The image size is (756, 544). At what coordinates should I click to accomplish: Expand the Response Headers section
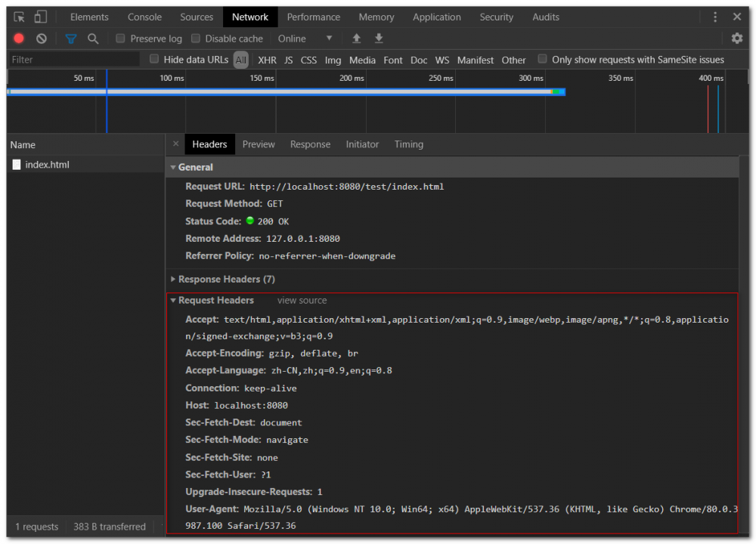(173, 279)
